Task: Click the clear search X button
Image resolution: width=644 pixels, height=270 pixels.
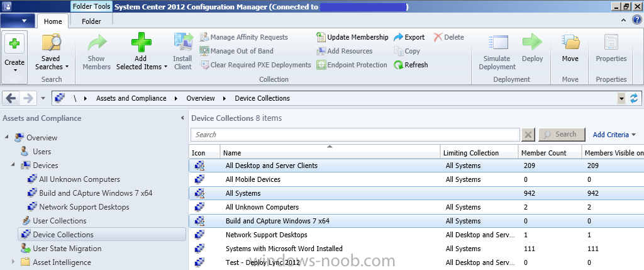Action: point(528,135)
